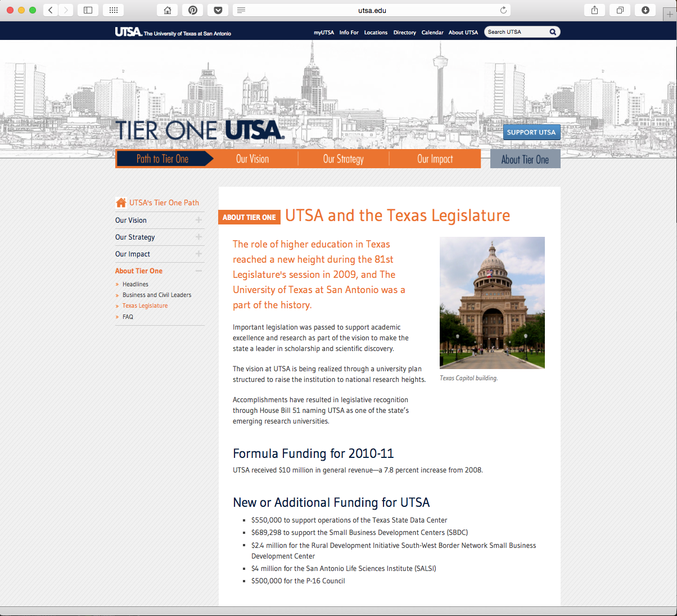The width and height of the screenshot is (677, 616).
Task: Click the $550,000 Texas State Data Center item
Action: pyautogui.click(x=349, y=520)
